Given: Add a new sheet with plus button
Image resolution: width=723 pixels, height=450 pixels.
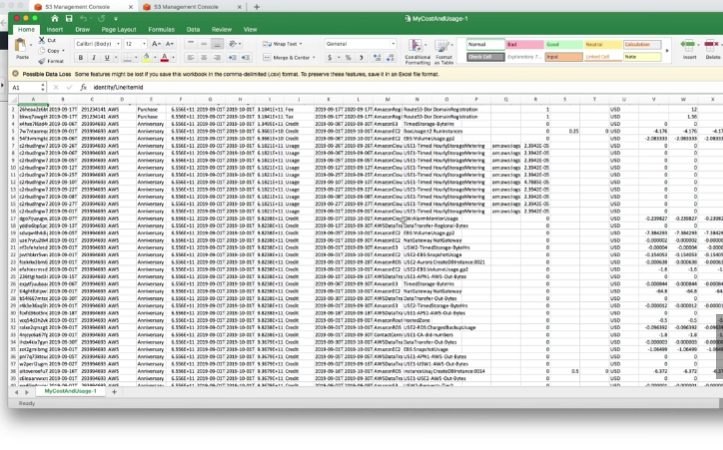Looking at the screenshot, I should pyautogui.click(x=114, y=391).
